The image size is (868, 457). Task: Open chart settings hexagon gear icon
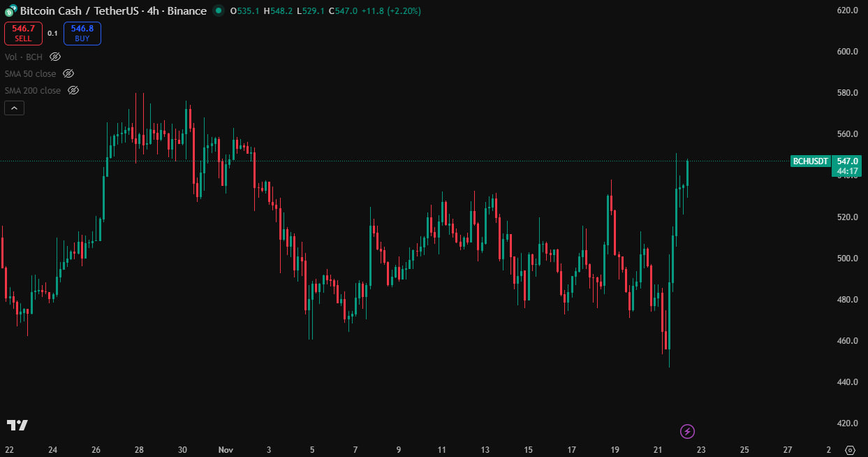click(x=849, y=450)
